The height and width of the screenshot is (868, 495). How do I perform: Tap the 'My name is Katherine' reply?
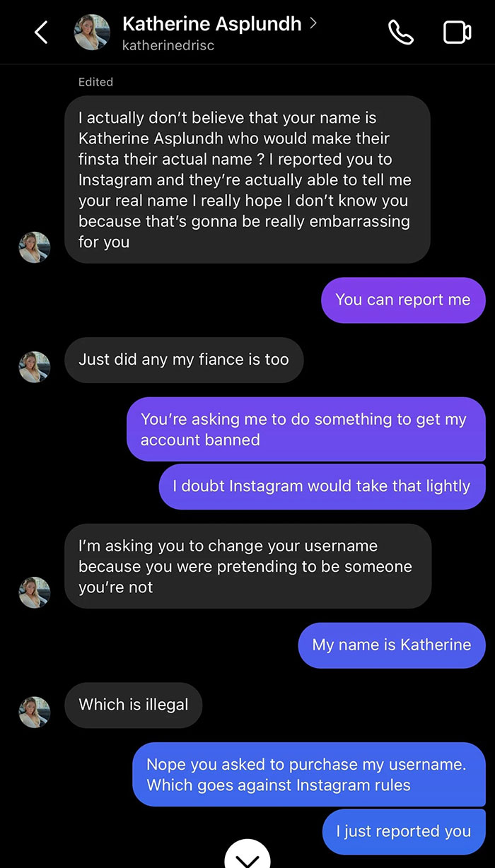click(391, 645)
